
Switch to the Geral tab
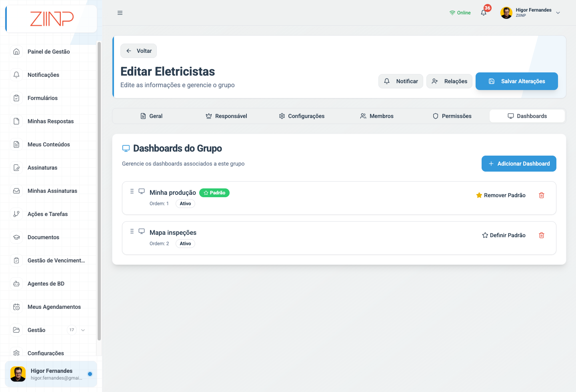coord(151,116)
